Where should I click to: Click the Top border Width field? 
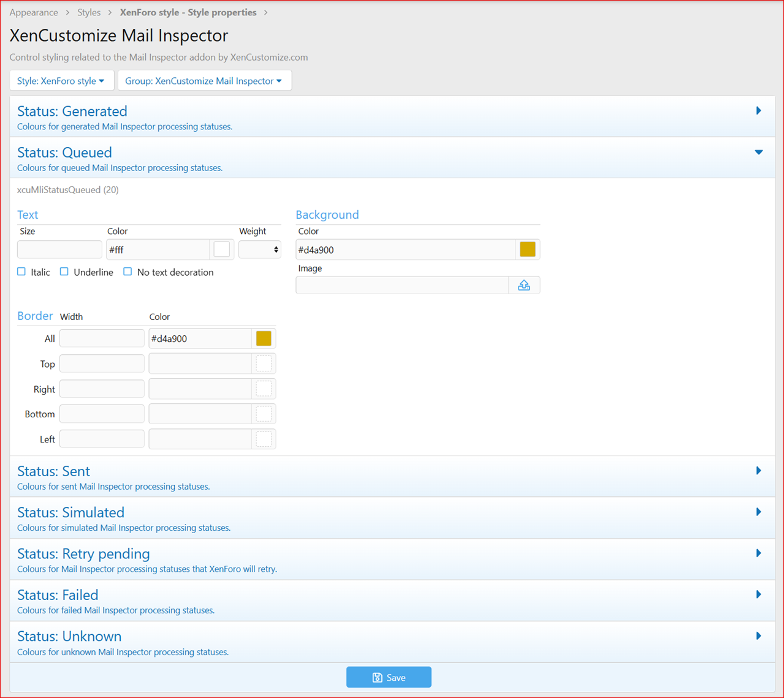[x=102, y=363]
